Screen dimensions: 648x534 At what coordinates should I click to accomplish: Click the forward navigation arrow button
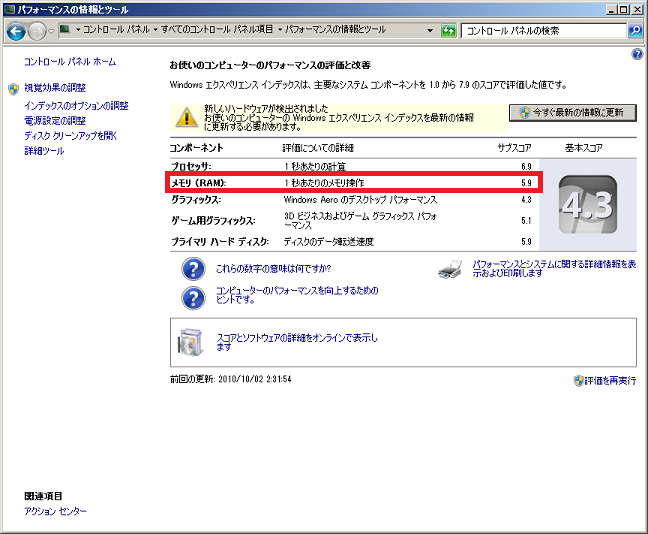point(38,32)
